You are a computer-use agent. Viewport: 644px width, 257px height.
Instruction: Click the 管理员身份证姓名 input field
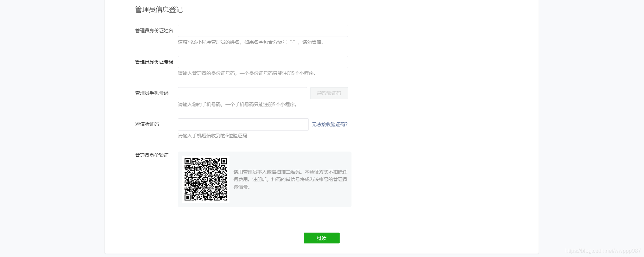[263, 31]
